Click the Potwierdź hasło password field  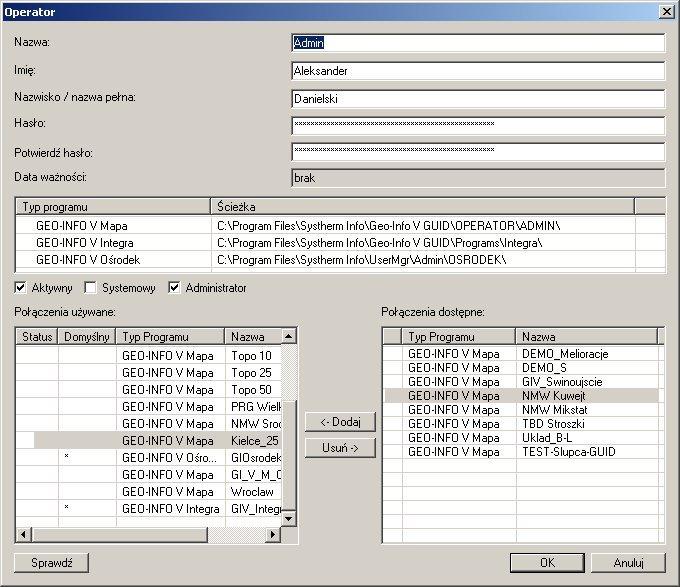pyautogui.click(x=478, y=152)
